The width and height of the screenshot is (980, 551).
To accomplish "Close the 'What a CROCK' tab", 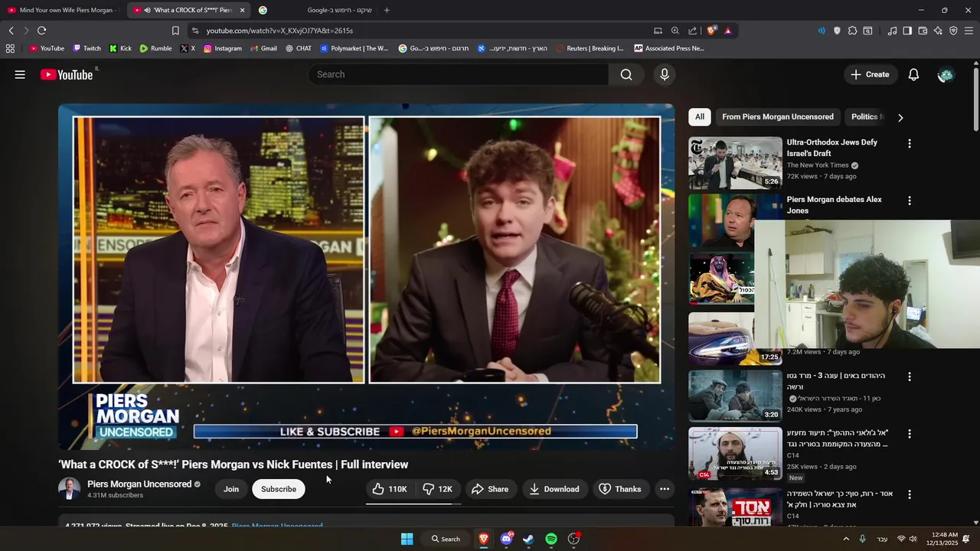I will [x=242, y=10].
